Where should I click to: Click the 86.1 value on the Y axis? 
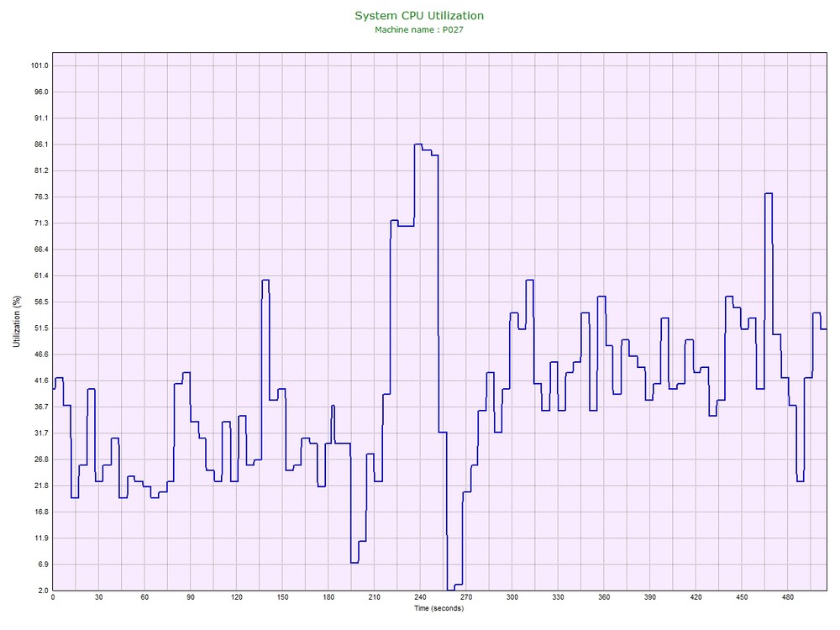39,144
